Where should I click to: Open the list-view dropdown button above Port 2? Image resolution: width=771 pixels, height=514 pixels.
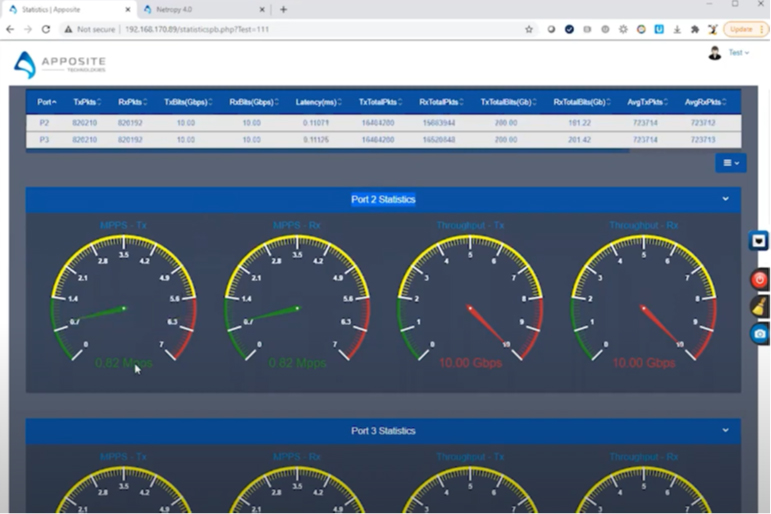tap(731, 163)
